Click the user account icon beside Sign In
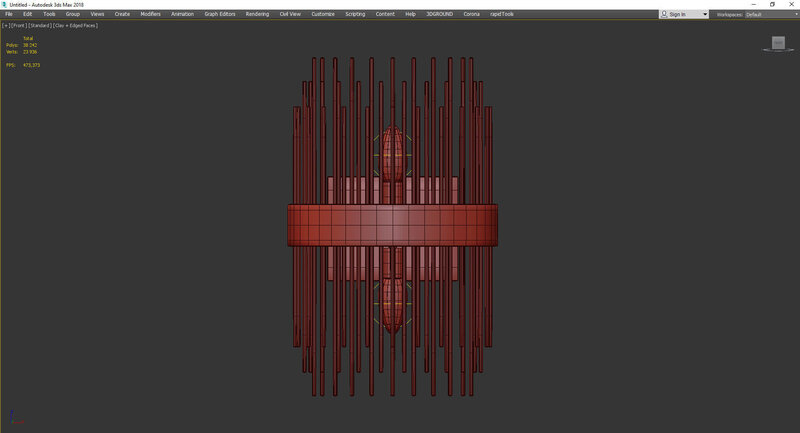Screen dimensions: 800x433 tap(666, 14)
